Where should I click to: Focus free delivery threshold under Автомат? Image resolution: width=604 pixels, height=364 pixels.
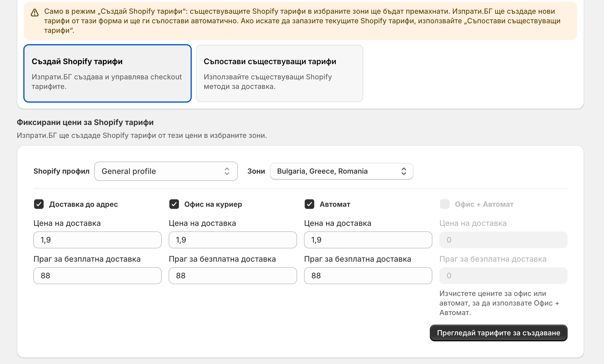[x=368, y=276]
